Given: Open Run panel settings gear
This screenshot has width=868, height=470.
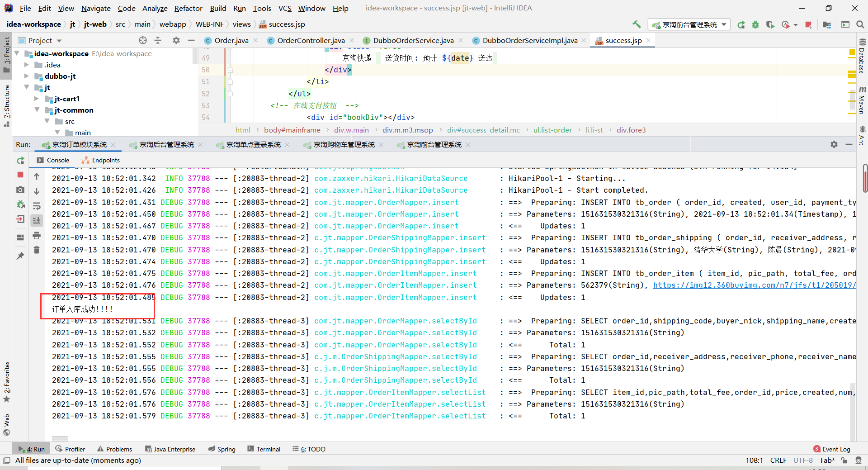Looking at the screenshot, I should pos(834,144).
